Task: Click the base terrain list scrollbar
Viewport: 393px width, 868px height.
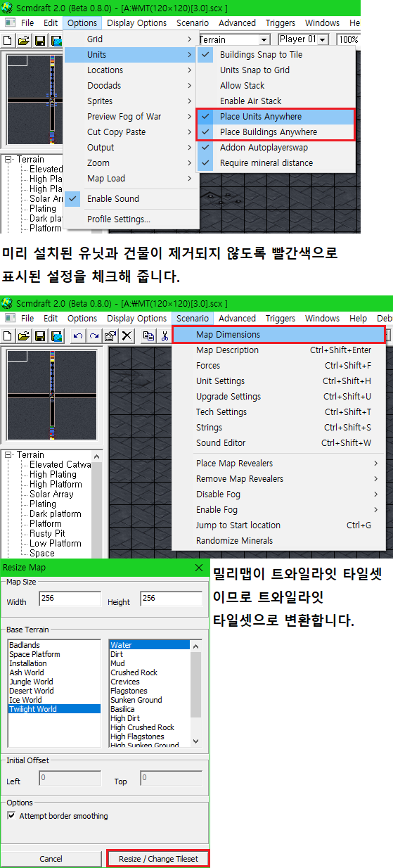Action: click(196, 694)
